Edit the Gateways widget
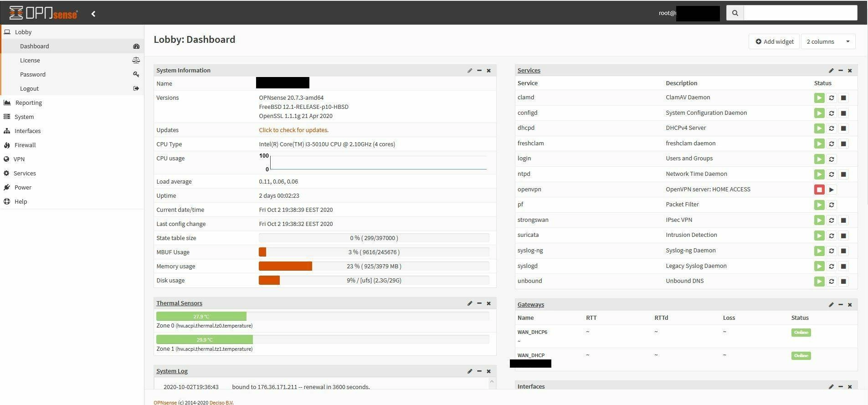868x405 pixels. point(831,305)
